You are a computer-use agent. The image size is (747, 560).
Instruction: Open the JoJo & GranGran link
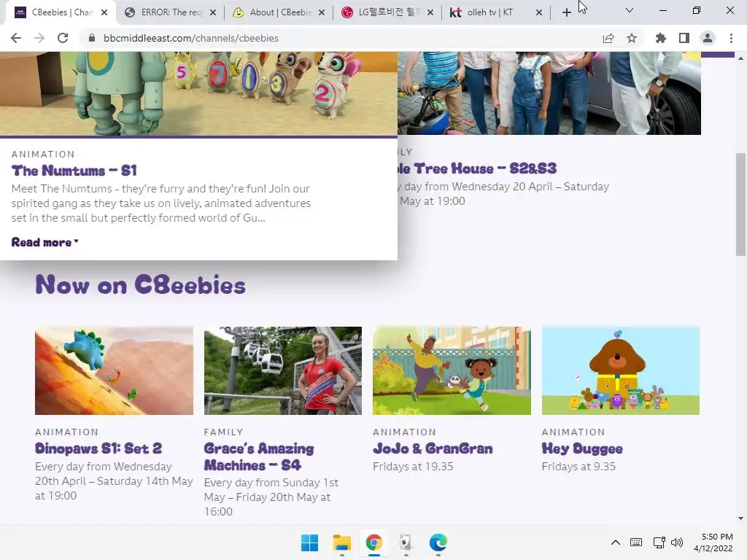(433, 448)
